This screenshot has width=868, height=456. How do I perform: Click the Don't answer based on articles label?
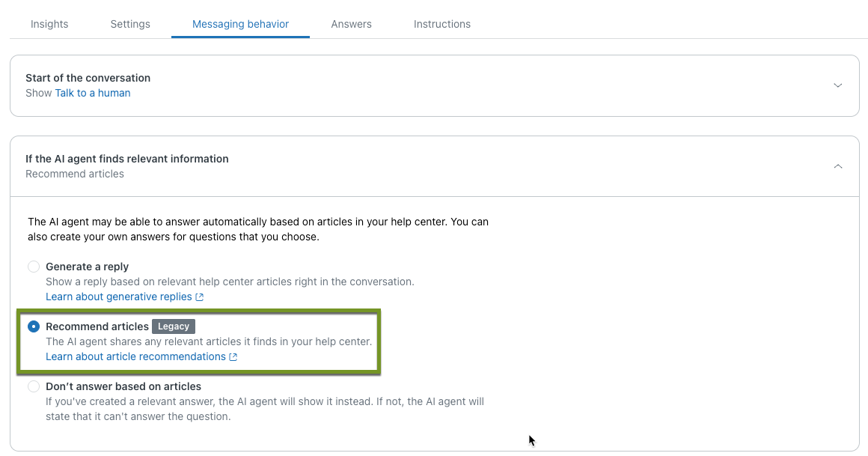point(123,386)
